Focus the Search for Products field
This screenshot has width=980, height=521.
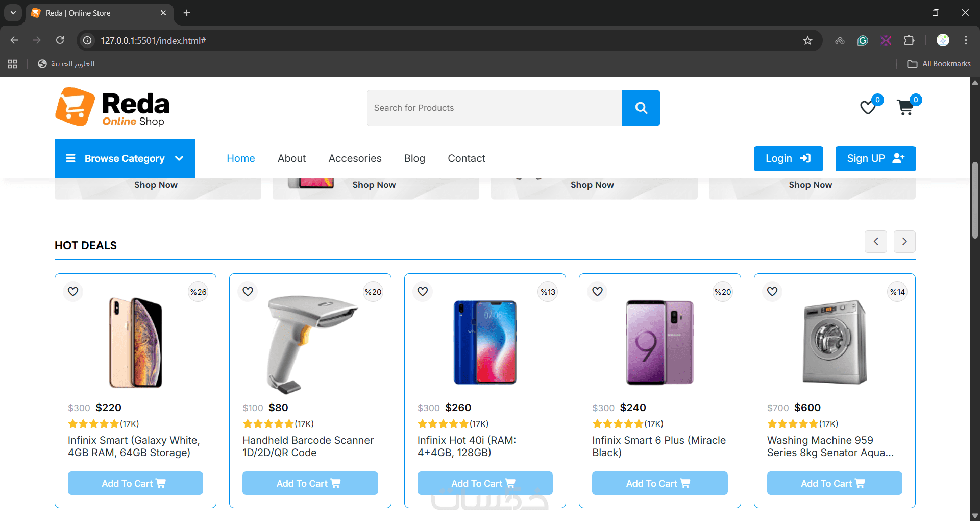pyautogui.click(x=494, y=108)
